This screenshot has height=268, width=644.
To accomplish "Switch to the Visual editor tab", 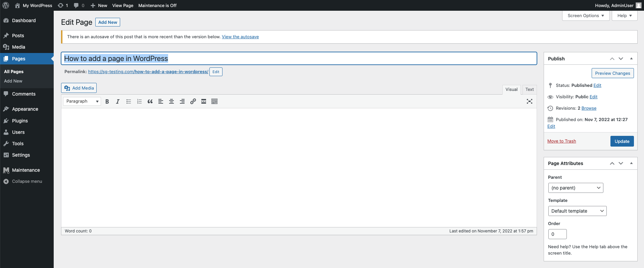I will pos(511,90).
